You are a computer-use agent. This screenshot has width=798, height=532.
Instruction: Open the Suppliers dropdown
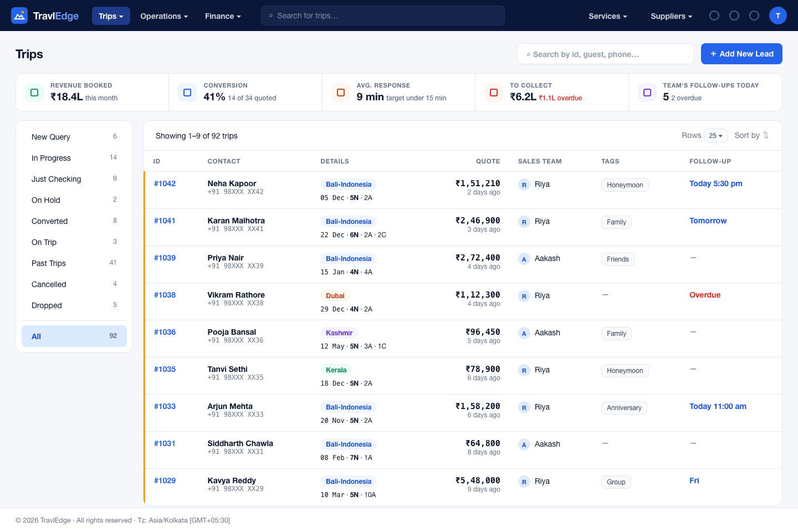[x=671, y=16]
